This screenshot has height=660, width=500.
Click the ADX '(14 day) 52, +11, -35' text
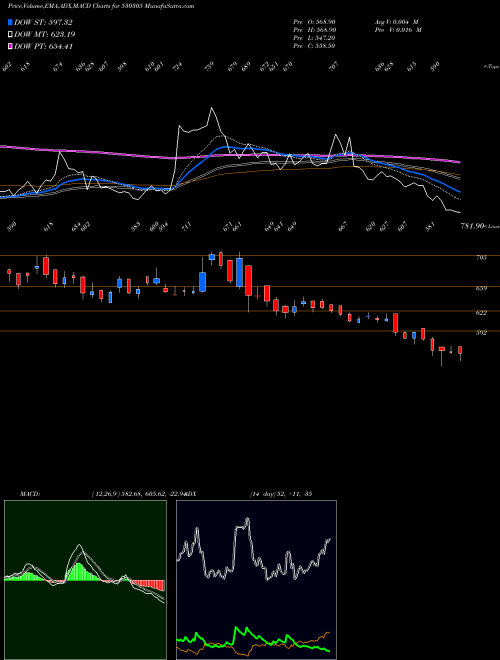[x=281, y=493]
